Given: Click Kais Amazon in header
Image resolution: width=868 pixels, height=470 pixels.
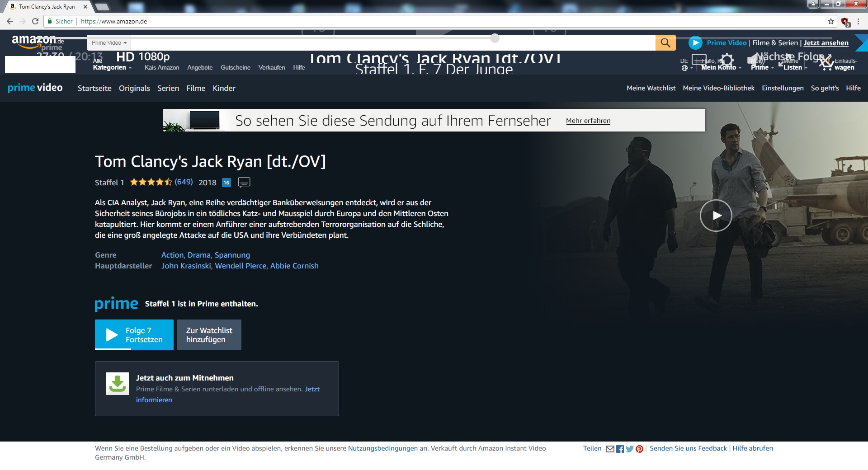Looking at the screenshot, I should (x=162, y=67).
